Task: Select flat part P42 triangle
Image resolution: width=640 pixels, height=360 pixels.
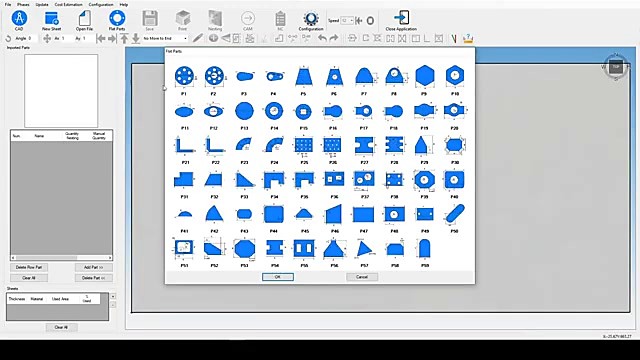Action: [x=214, y=213]
